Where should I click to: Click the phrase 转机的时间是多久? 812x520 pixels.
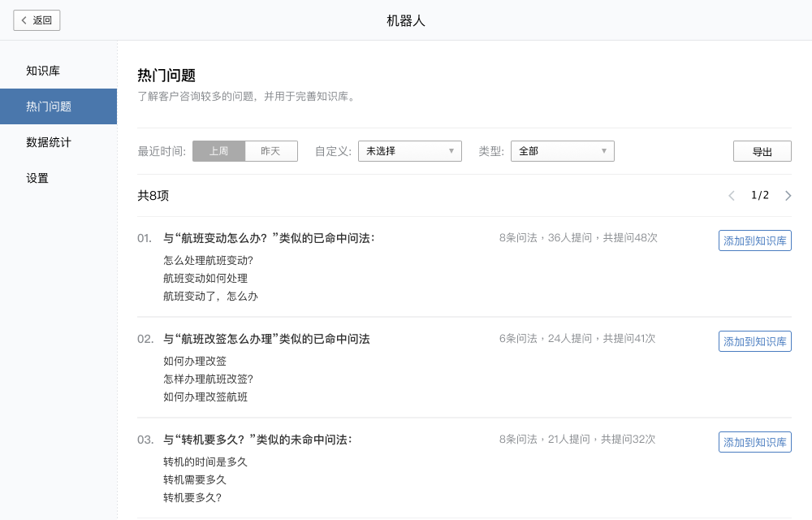pos(205,462)
